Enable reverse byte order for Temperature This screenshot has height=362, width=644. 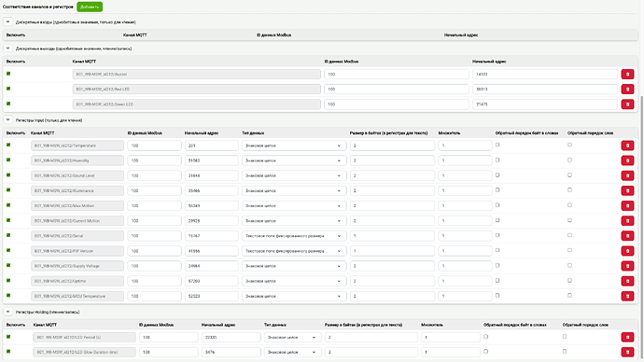(497, 145)
